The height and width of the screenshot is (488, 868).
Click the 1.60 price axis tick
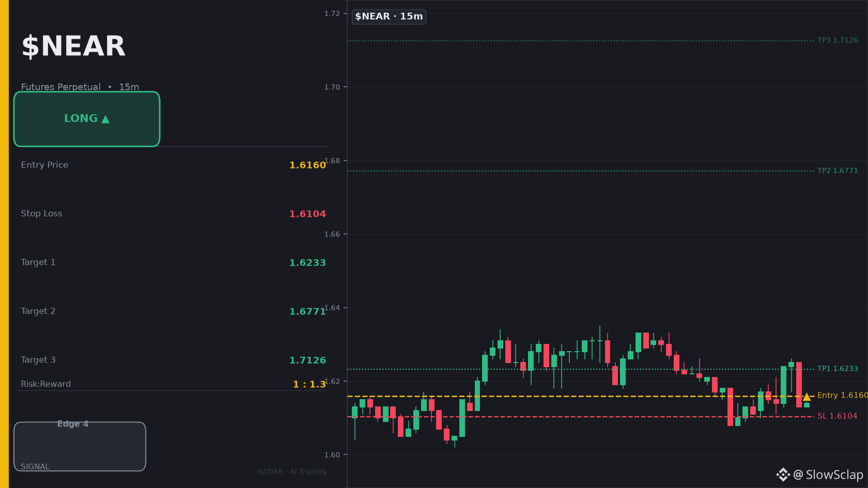(x=332, y=455)
